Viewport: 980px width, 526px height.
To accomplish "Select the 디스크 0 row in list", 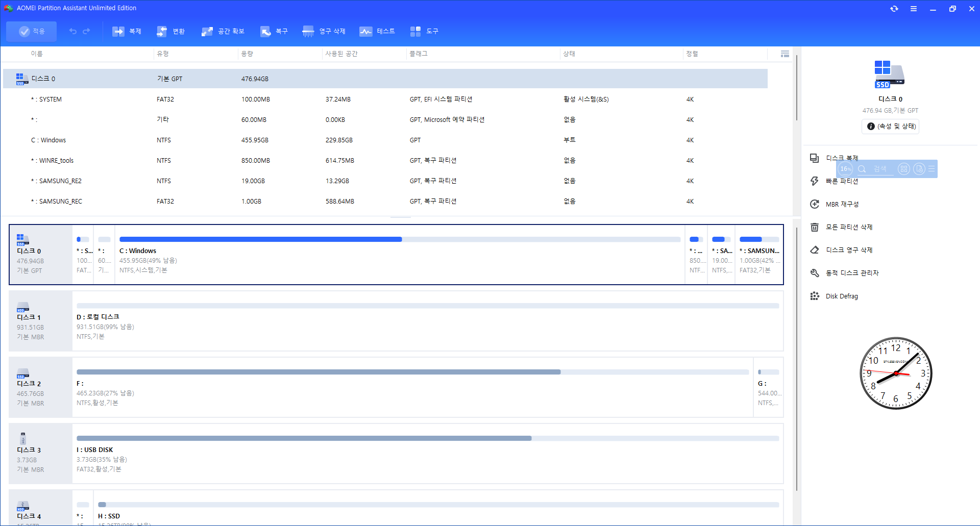I will [385, 79].
